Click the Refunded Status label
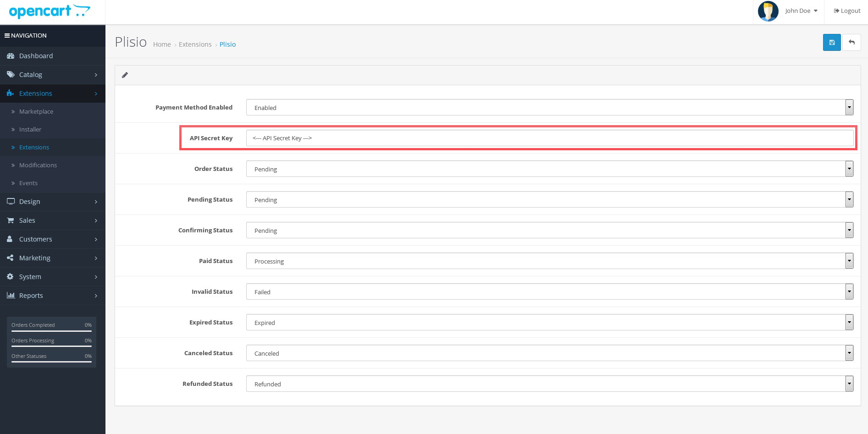This screenshot has height=434, width=868. point(207,384)
